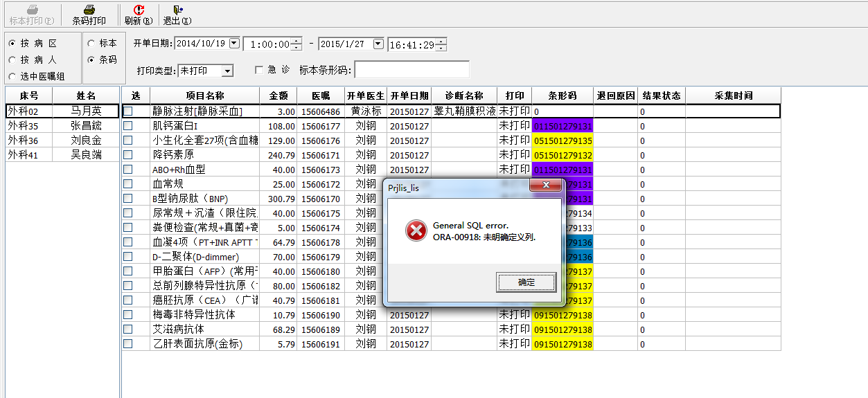Click amount 240.79 cell
868x398 pixels.
[x=278, y=155]
